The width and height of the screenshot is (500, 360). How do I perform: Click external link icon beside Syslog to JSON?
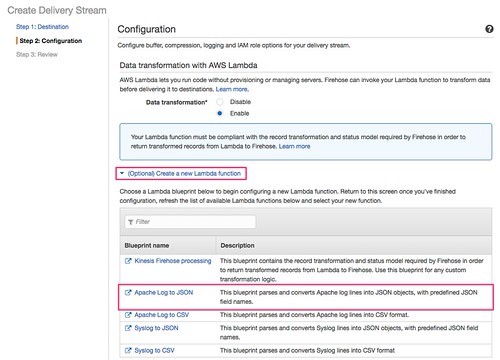(x=128, y=328)
